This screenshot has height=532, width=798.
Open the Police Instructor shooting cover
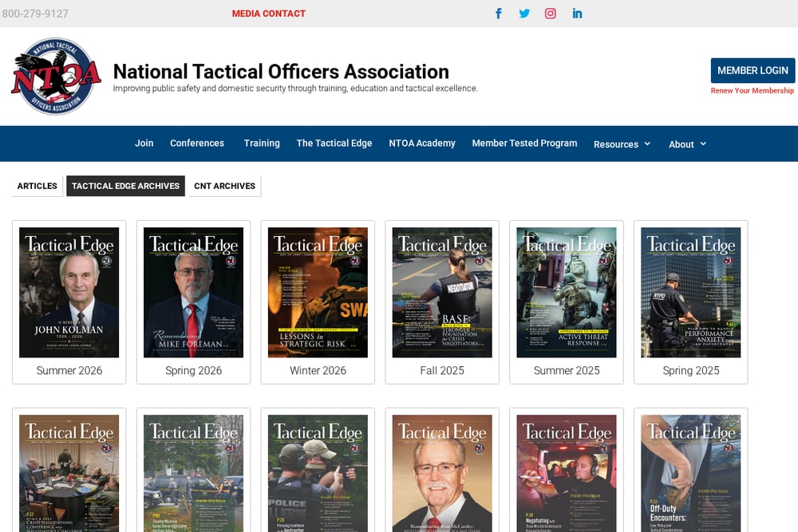coord(318,474)
